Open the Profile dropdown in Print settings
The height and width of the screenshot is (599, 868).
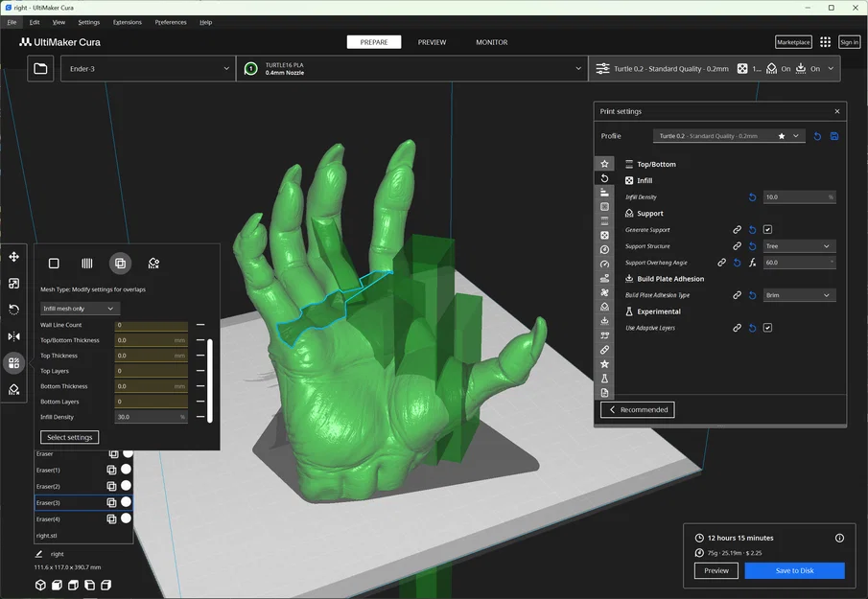tap(729, 136)
